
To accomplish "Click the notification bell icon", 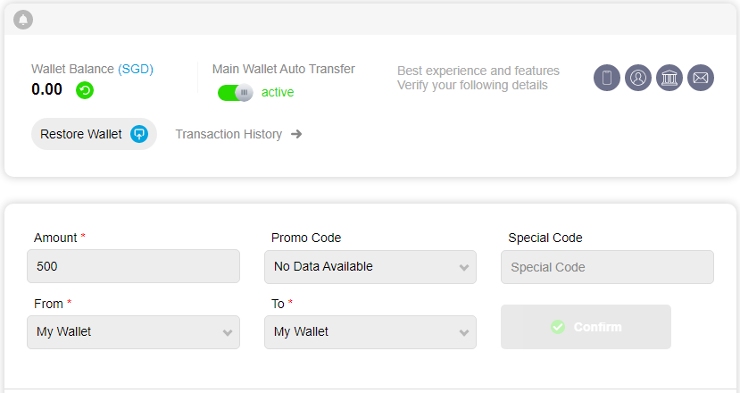I will [x=23, y=20].
